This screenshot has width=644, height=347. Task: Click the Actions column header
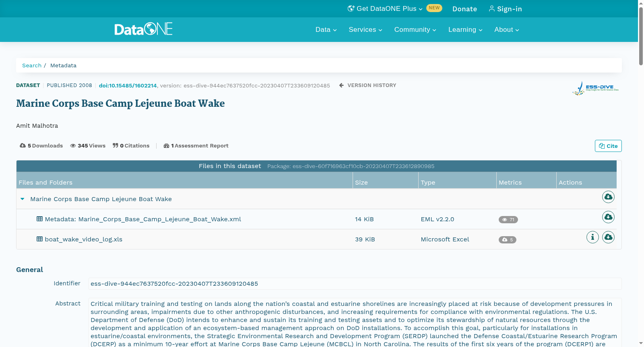click(586, 180)
